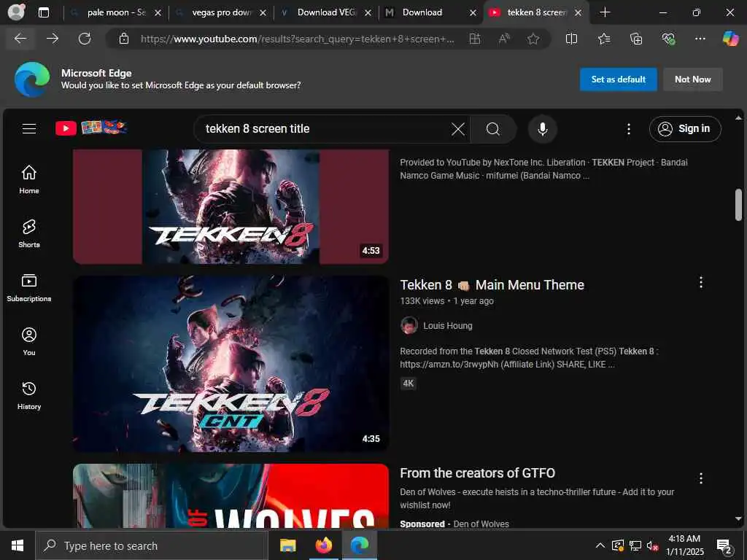Screen dimensions: 747x560
Task: Open Shorts in YouTube sidebar
Action: [x=29, y=233]
